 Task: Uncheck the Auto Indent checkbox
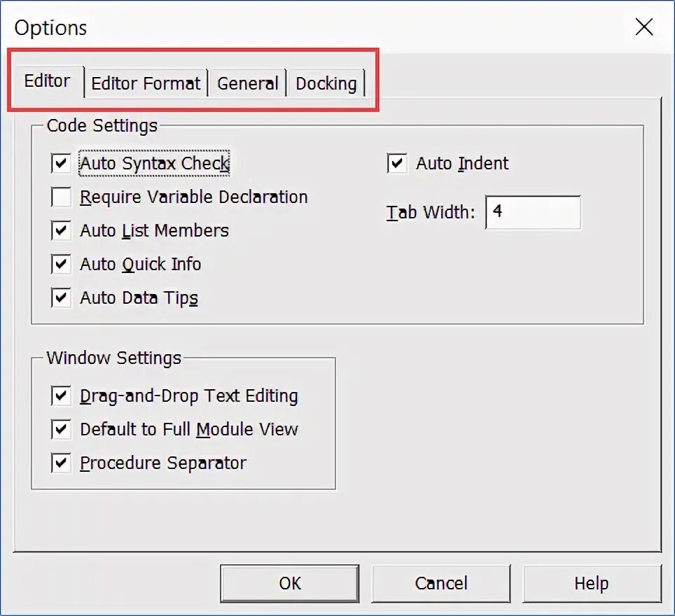point(397,164)
